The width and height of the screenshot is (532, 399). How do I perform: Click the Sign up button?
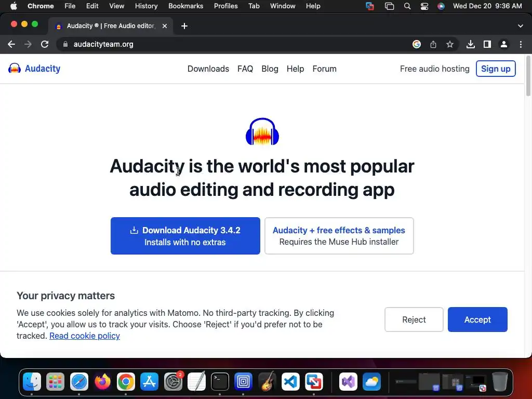click(496, 69)
